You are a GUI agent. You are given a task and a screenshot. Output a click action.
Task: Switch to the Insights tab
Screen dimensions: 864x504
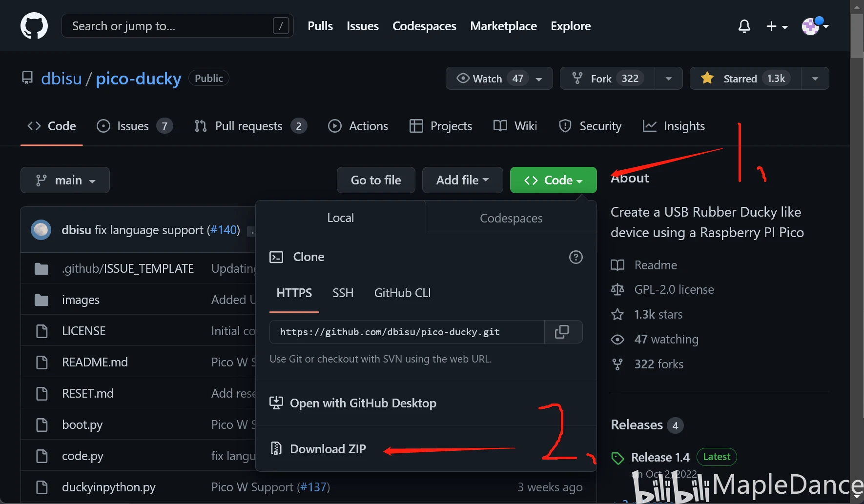click(674, 126)
